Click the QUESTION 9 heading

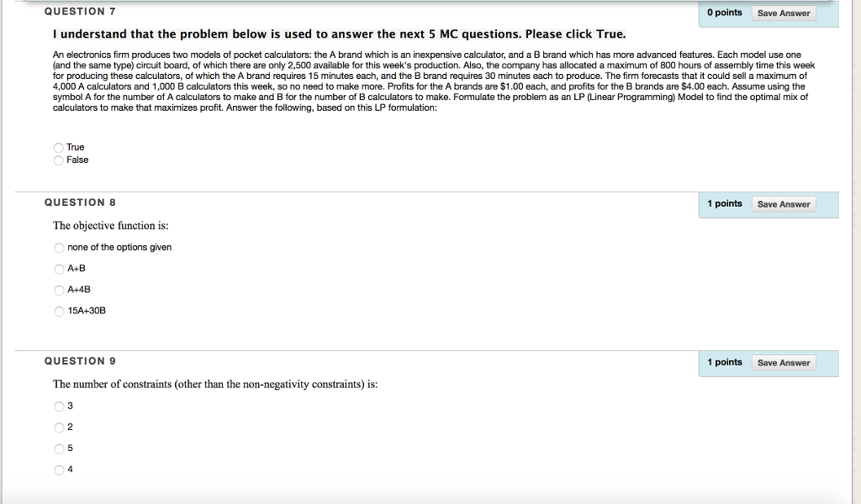[79, 360]
